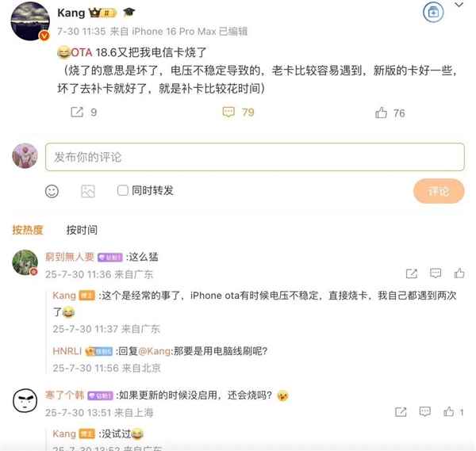The width and height of the screenshot is (476, 451).
Task: Click the follow-plus icon at top right
Action: click(x=433, y=13)
